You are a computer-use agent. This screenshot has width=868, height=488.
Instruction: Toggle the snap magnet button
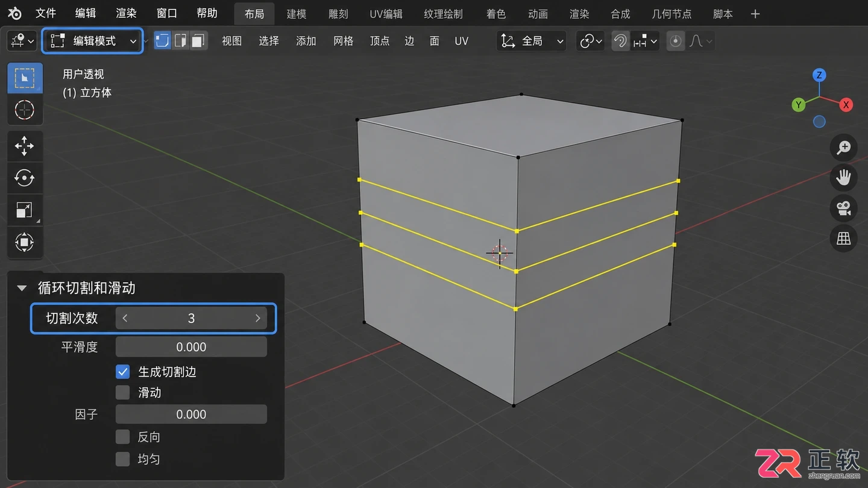pos(620,41)
